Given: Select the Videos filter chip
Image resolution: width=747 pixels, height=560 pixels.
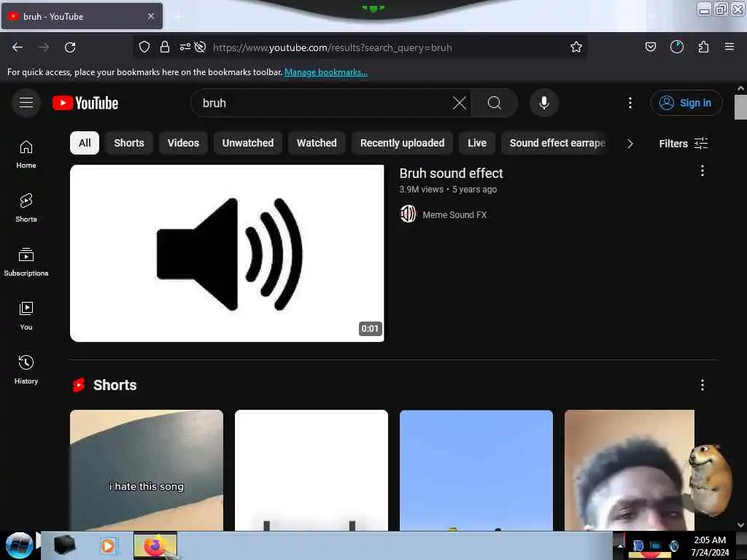Looking at the screenshot, I should click(x=183, y=143).
